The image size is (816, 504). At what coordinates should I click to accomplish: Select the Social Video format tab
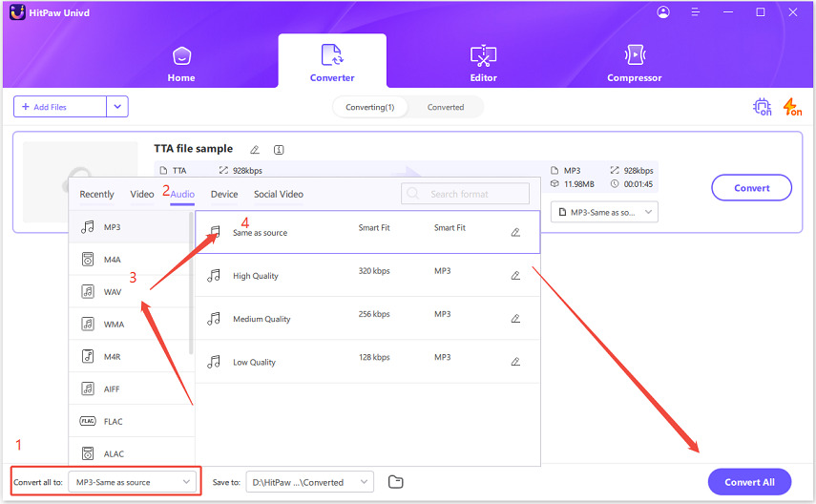click(279, 194)
